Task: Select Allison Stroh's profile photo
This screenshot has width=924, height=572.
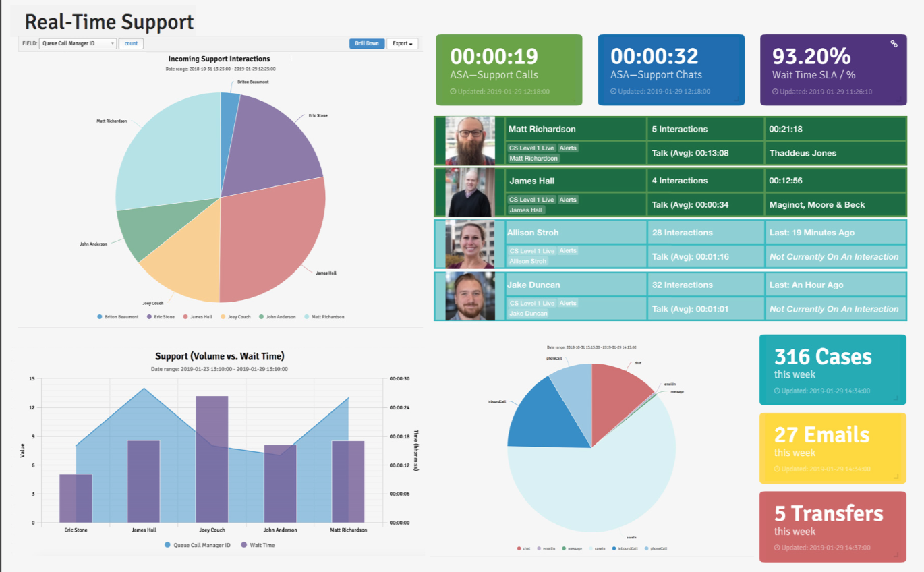Action: pyautogui.click(x=470, y=244)
